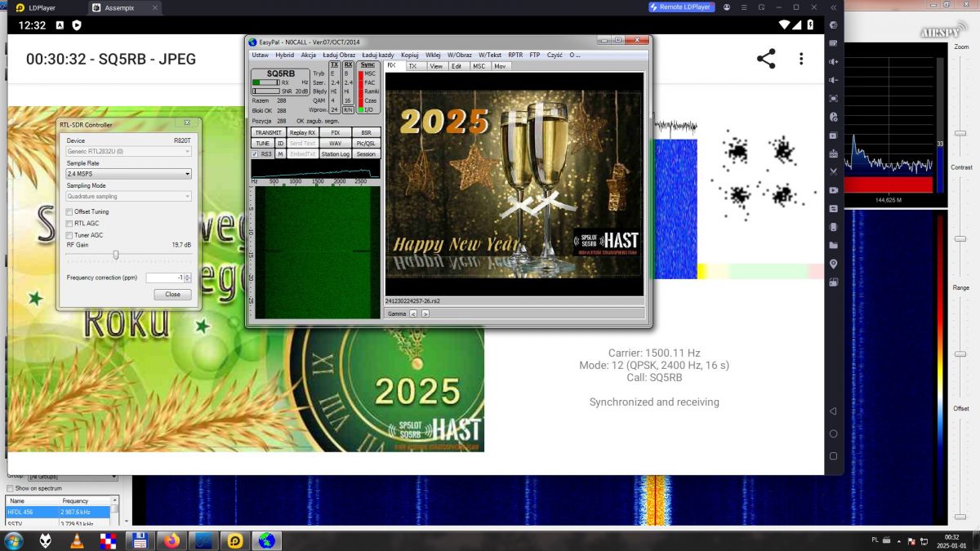Click Pic/QSL button in EasyPal
The height and width of the screenshot is (551, 980).
pos(366,143)
